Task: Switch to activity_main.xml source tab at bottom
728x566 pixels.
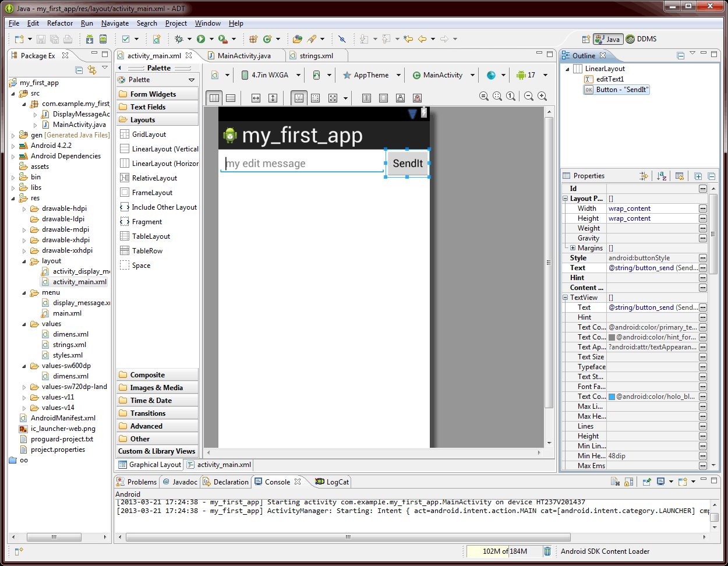Action: click(219, 465)
